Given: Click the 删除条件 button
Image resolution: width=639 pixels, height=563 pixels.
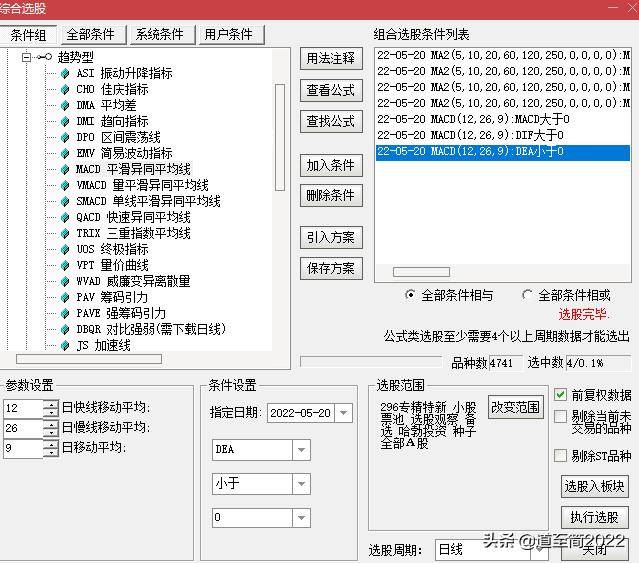Looking at the screenshot, I should [x=331, y=196].
